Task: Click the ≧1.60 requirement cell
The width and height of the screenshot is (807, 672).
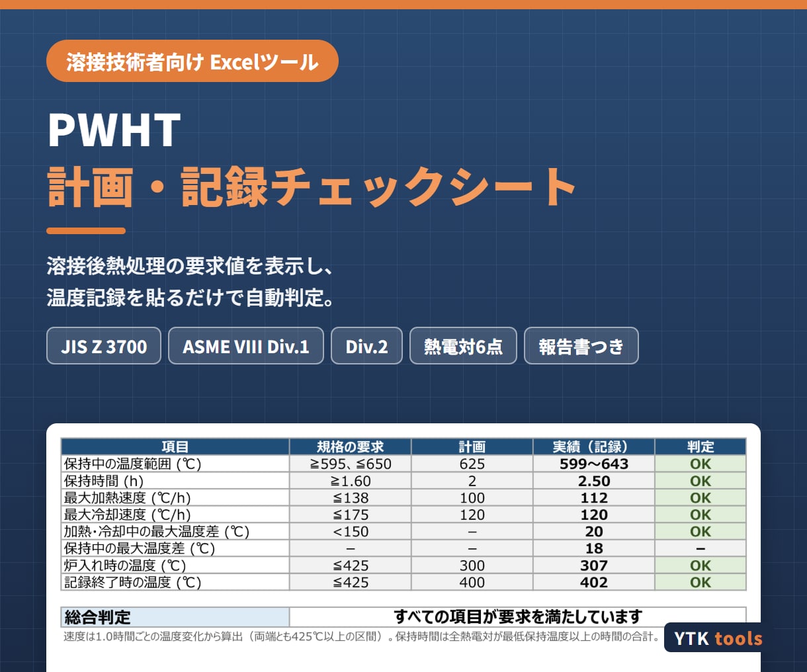Action: pyautogui.click(x=351, y=481)
